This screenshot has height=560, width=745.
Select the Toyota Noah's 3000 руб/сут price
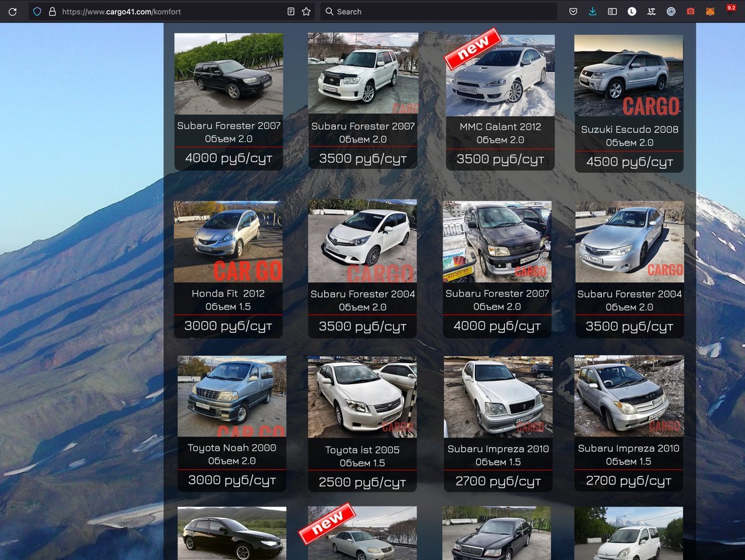pos(232,480)
